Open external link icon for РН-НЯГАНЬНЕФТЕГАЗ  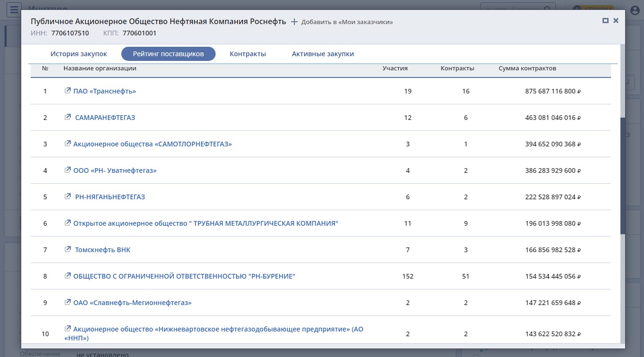pyautogui.click(x=67, y=196)
